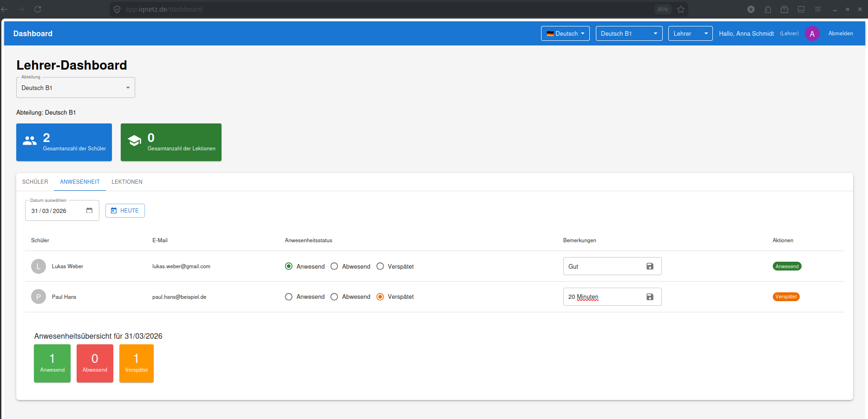Click the save icon in Paul Hans's remark field
The width and height of the screenshot is (868, 419).
(x=650, y=297)
